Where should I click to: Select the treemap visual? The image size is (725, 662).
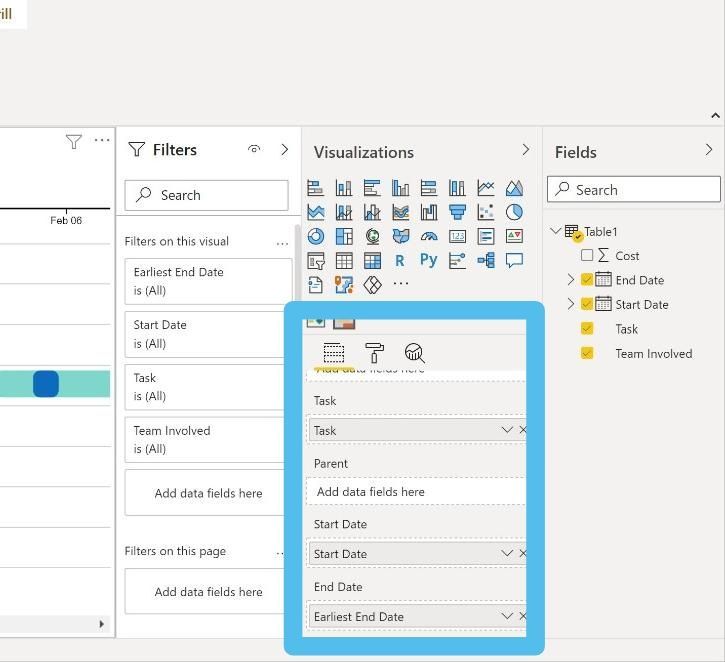pos(344,236)
